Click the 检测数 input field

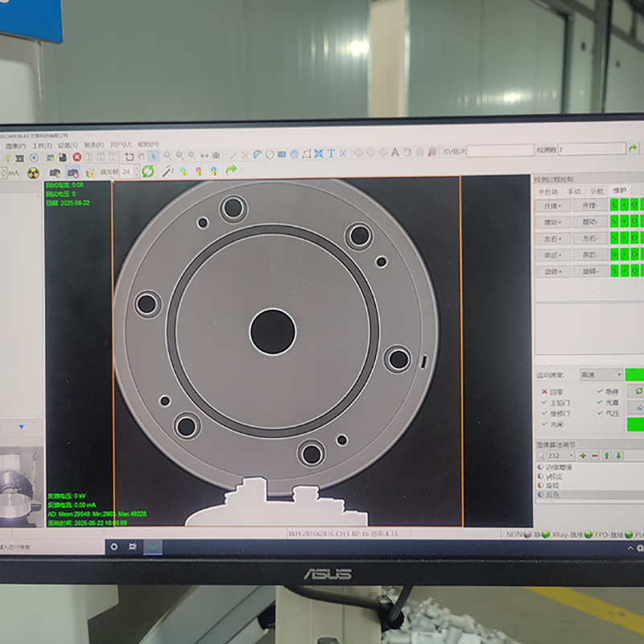click(592, 149)
